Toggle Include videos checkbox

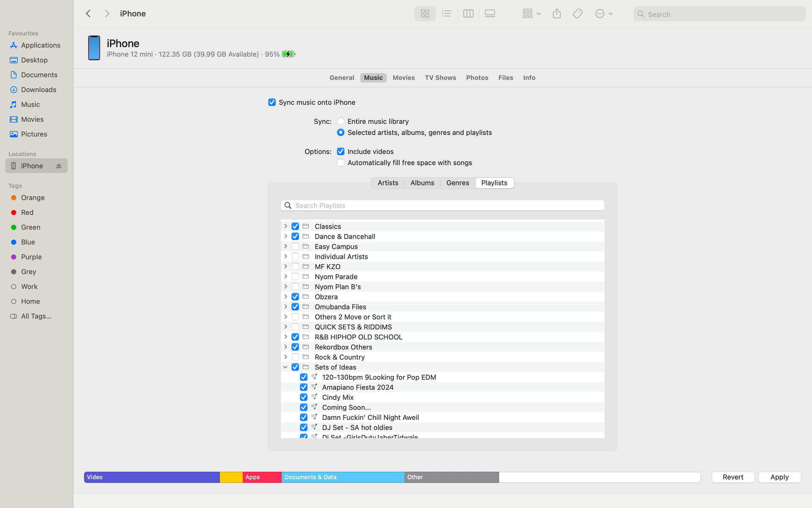tap(340, 152)
